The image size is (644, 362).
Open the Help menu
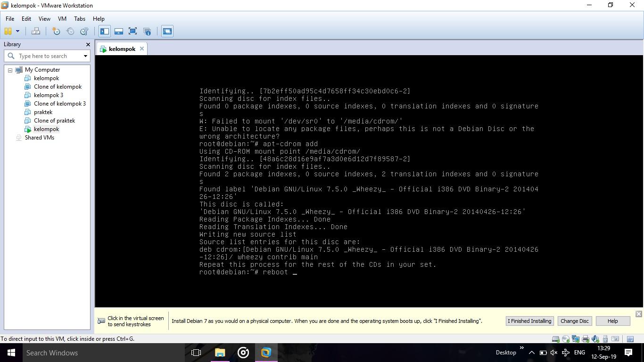point(99,19)
